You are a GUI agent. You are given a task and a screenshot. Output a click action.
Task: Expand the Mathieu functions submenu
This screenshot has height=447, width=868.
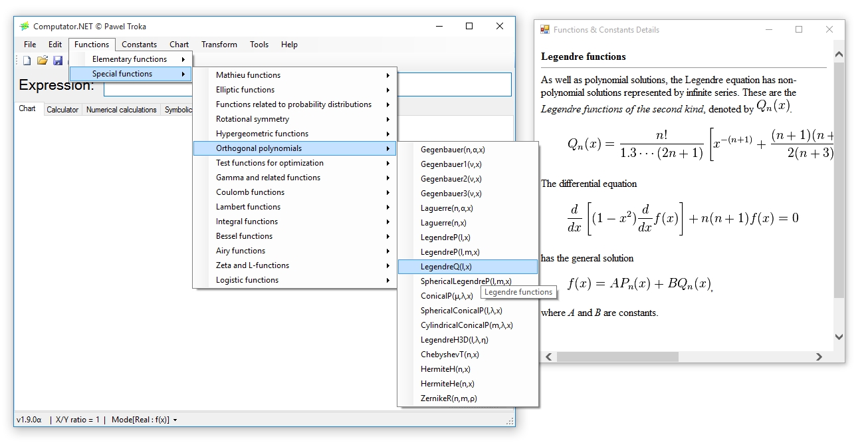click(294, 75)
